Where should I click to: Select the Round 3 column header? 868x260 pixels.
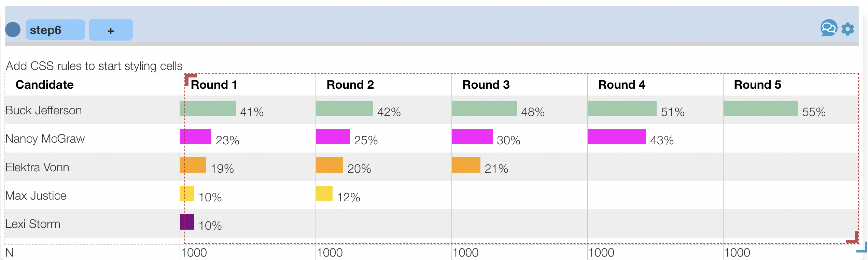486,85
